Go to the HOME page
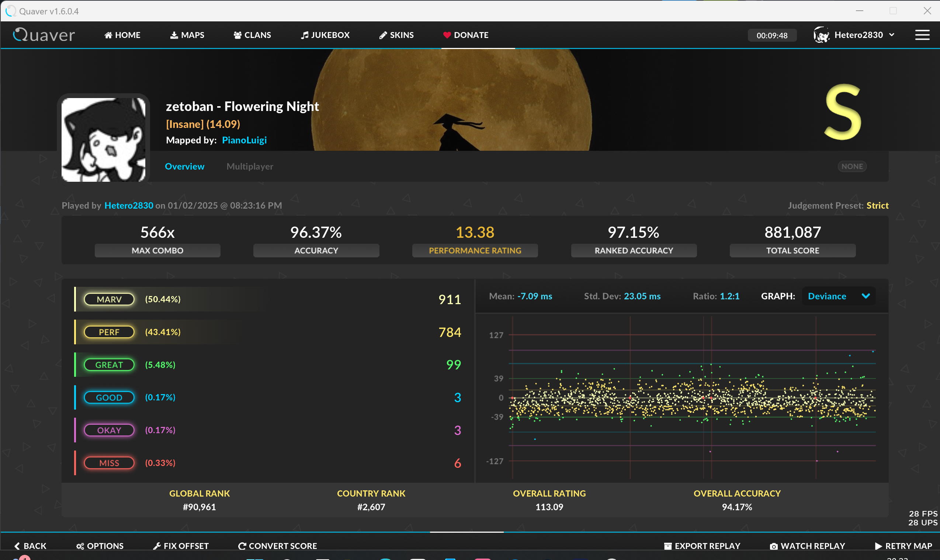Image resolution: width=940 pixels, height=560 pixels. click(122, 35)
